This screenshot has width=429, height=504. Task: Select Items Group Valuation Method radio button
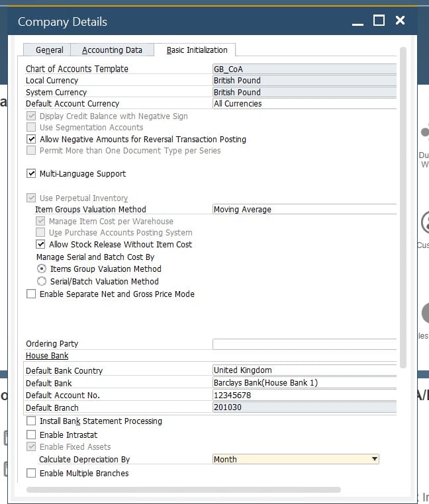(x=42, y=269)
